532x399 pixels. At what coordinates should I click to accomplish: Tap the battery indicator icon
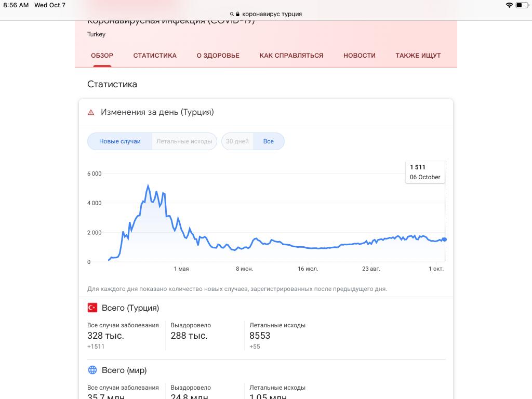(521, 5)
